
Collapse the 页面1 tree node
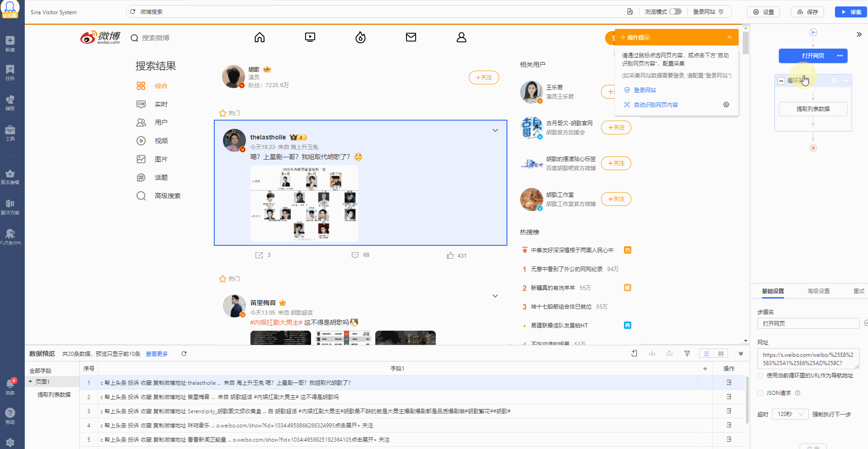point(30,382)
